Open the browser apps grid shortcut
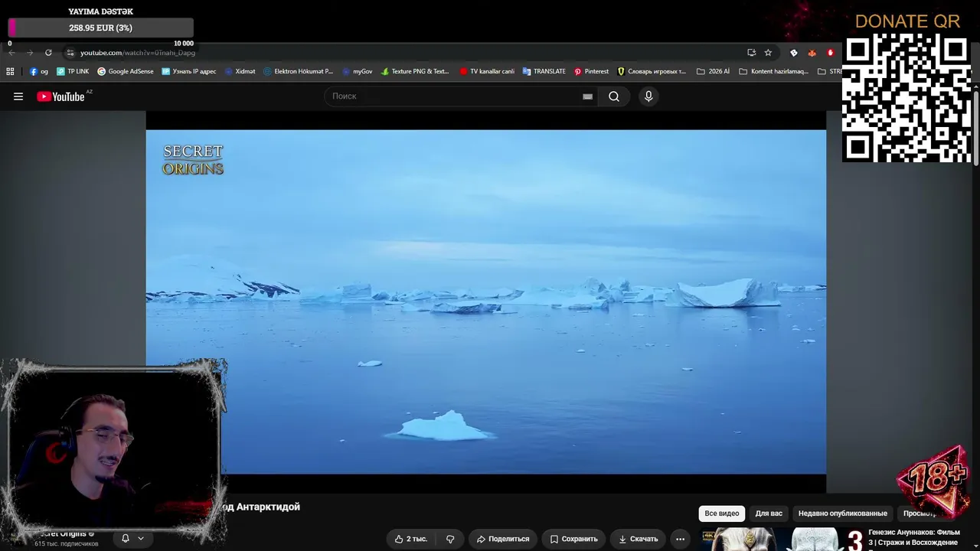This screenshot has height=551, width=980. pos(10,71)
